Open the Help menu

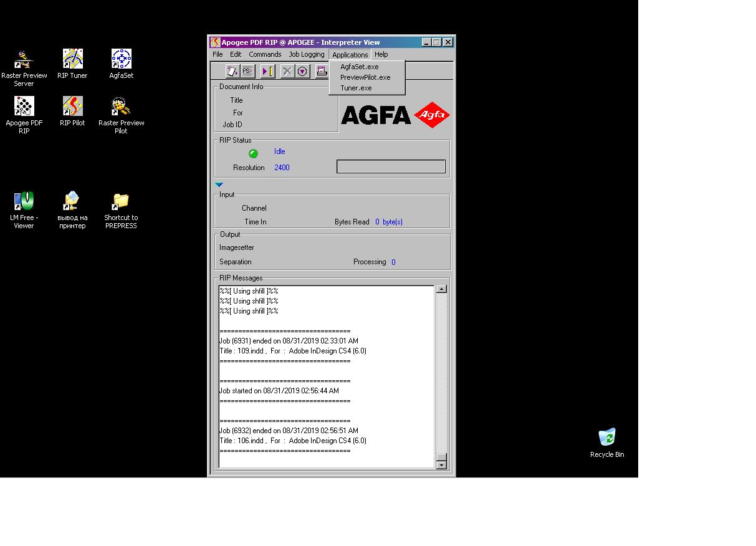click(x=381, y=54)
